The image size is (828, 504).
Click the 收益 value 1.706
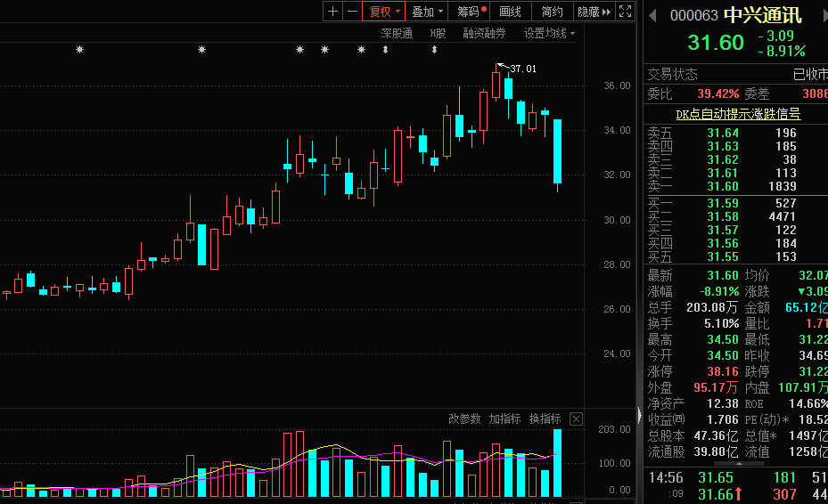pos(723,419)
